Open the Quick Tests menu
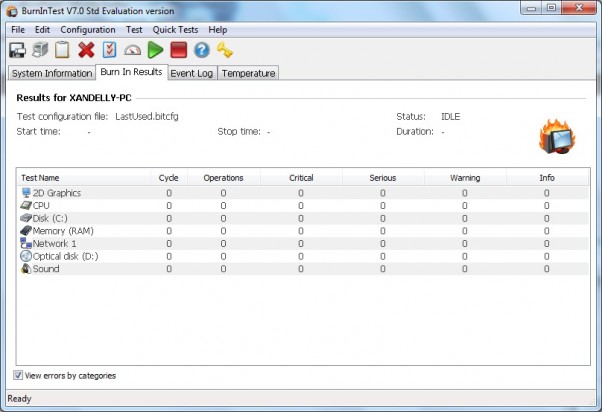602x412 pixels. coord(175,30)
